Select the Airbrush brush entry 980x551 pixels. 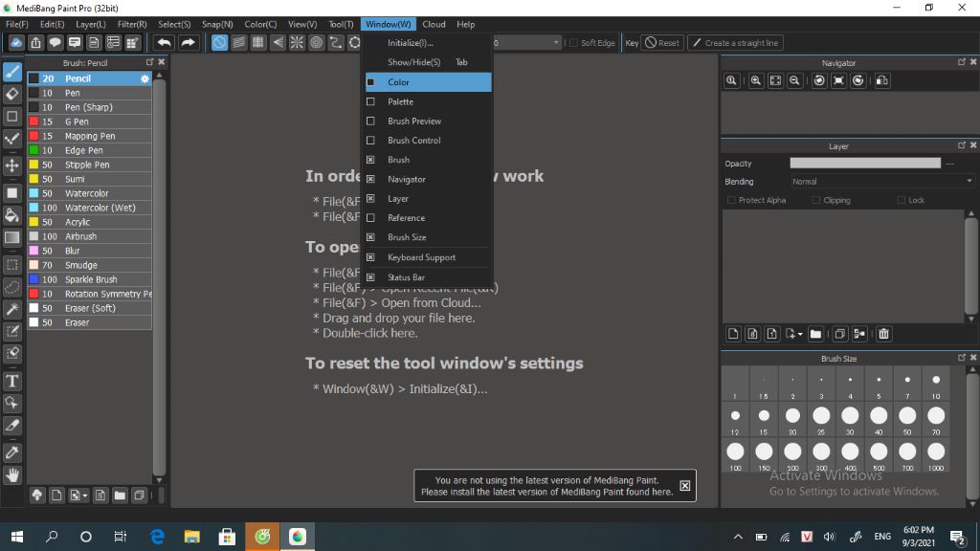[89, 236]
